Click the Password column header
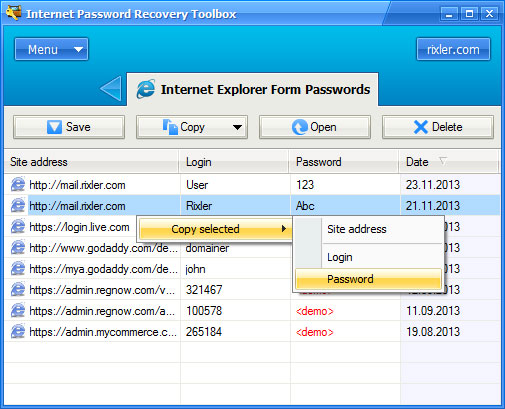 (x=344, y=162)
